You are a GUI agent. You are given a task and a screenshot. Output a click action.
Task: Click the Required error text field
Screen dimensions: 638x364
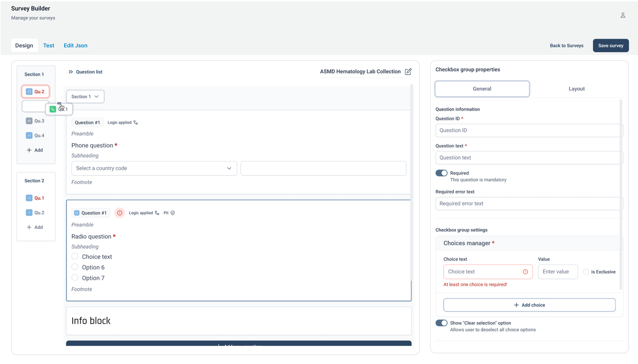click(529, 204)
